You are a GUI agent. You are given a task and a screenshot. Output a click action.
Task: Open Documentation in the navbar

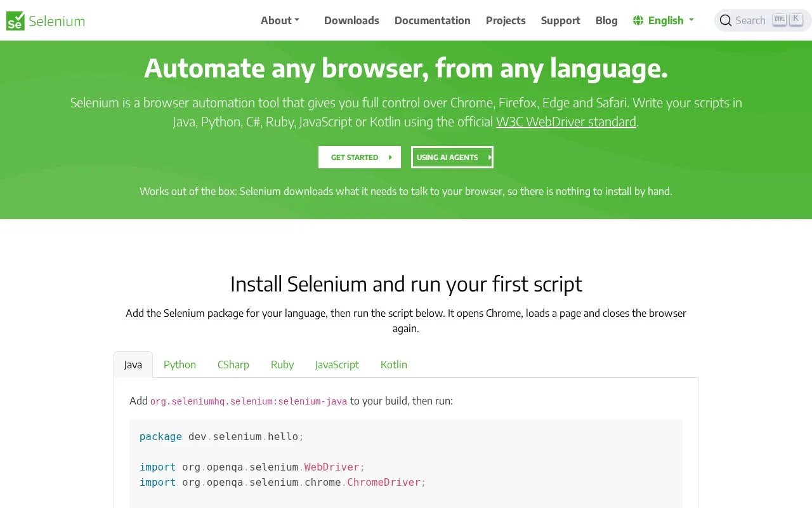[433, 20]
